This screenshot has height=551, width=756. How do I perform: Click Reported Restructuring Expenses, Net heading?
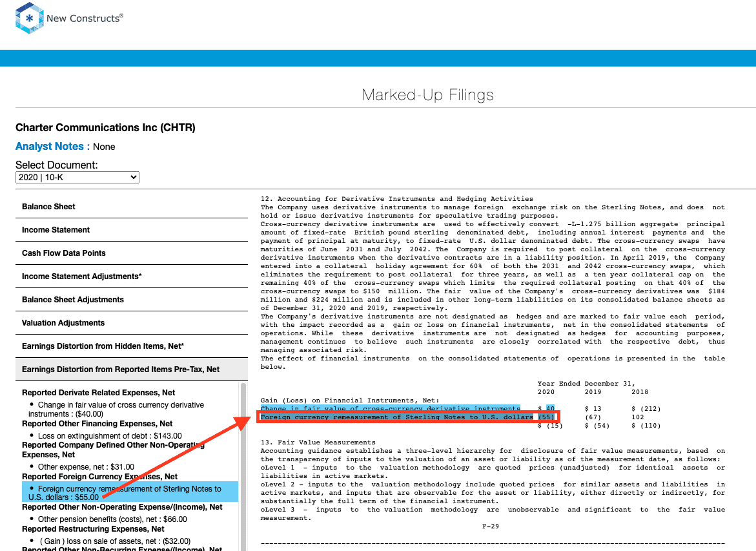click(93, 528)
